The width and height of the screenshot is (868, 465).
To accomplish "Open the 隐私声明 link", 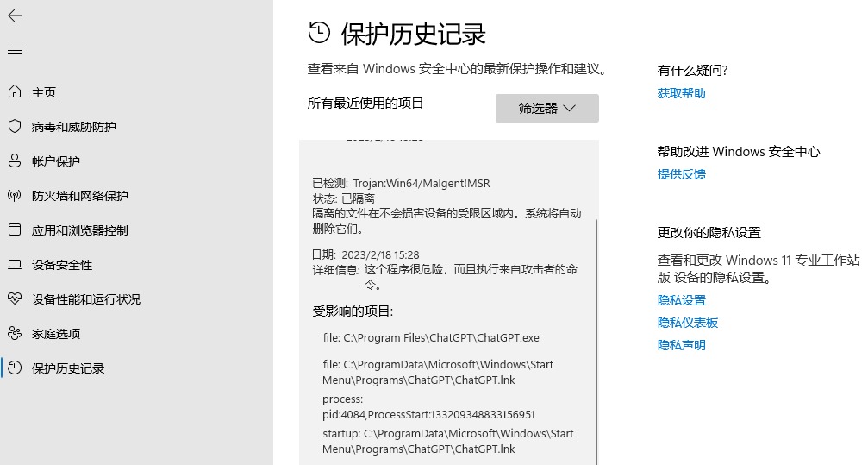I will tap(682, 345).
